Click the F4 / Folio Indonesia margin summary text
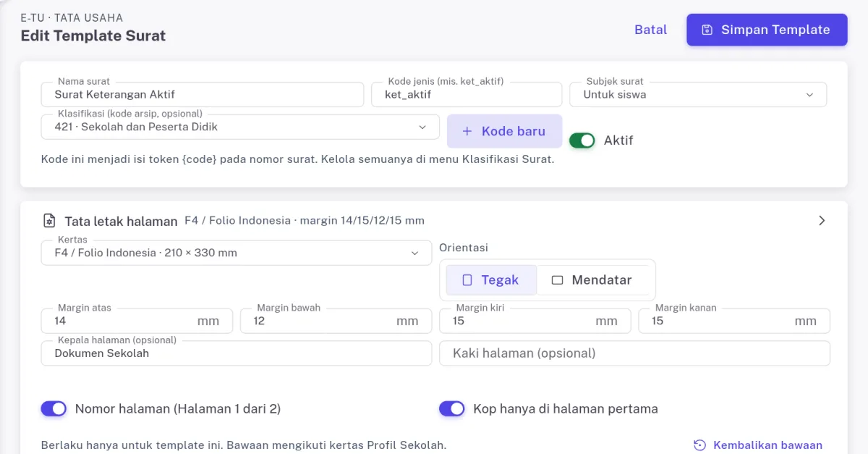The width and height of the screenshot is (868, 454). 305,220
